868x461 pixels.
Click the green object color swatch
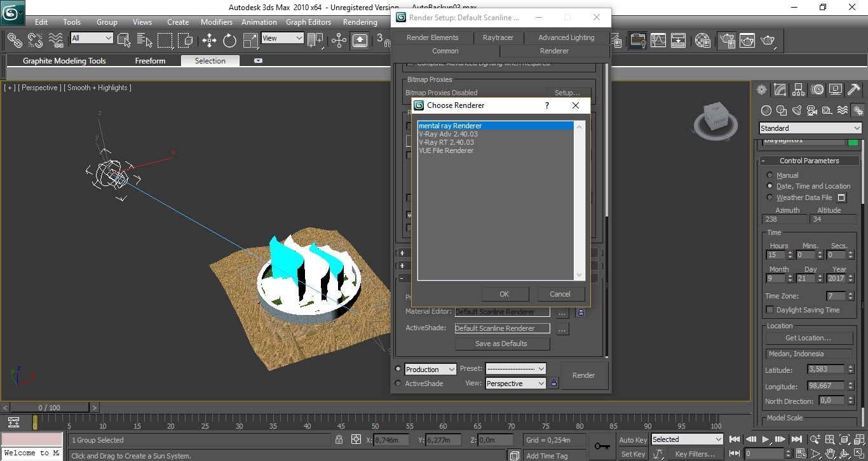(x=853, y=142)
